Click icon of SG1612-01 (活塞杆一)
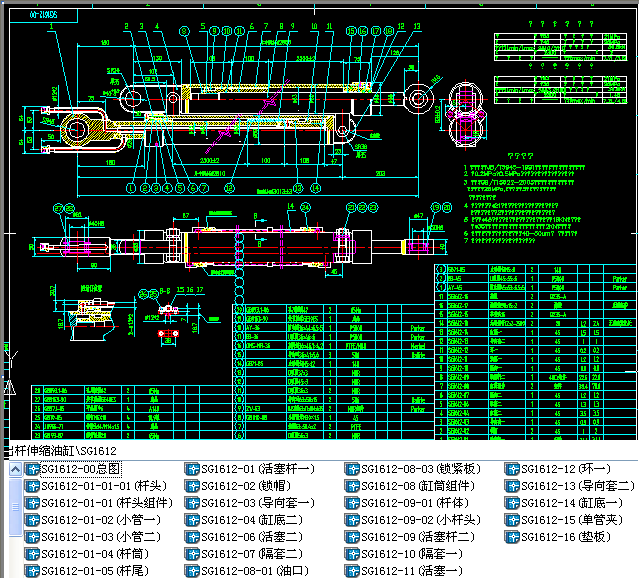This screenshot has height=578, width=639. (x=192, y=469)
